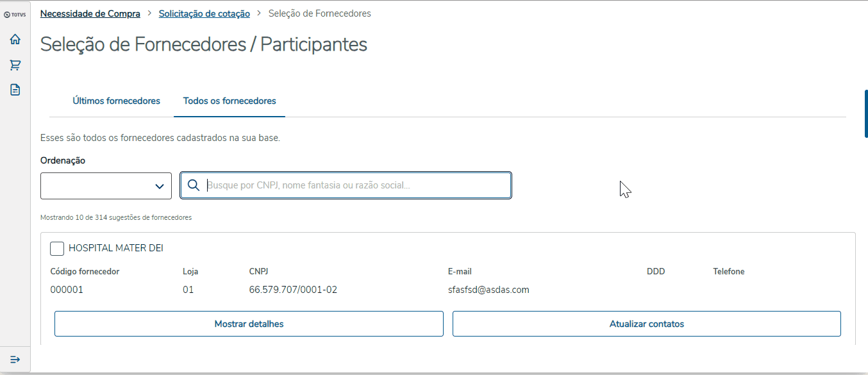Open the shopping cart sidebar icon
The height and width of the screenshot is (375, 868).
(15, 65)
